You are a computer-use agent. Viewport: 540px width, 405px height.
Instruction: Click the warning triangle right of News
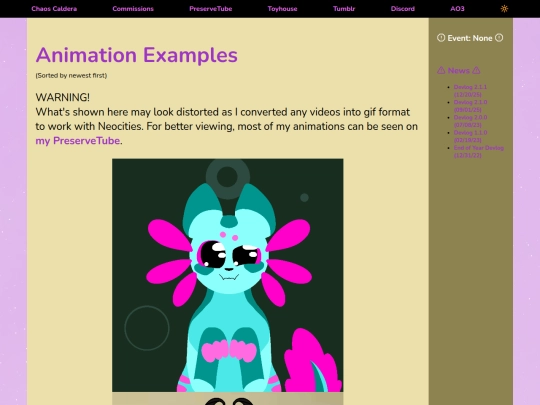point(476,70)
